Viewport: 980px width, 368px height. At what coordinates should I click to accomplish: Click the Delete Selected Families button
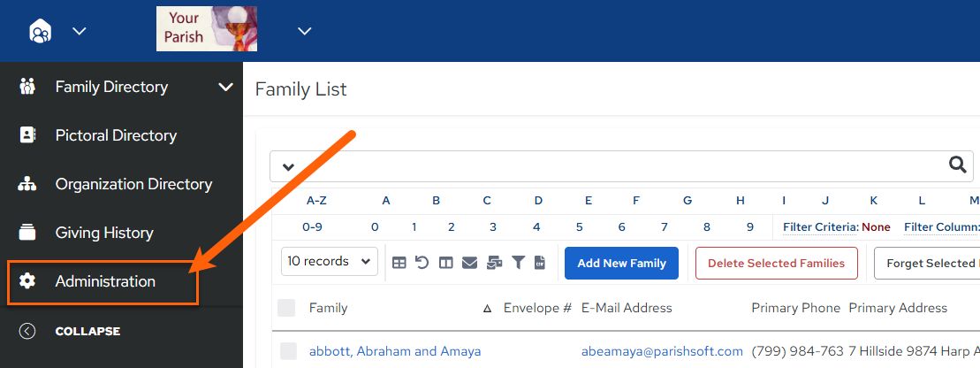coord(776,263)
